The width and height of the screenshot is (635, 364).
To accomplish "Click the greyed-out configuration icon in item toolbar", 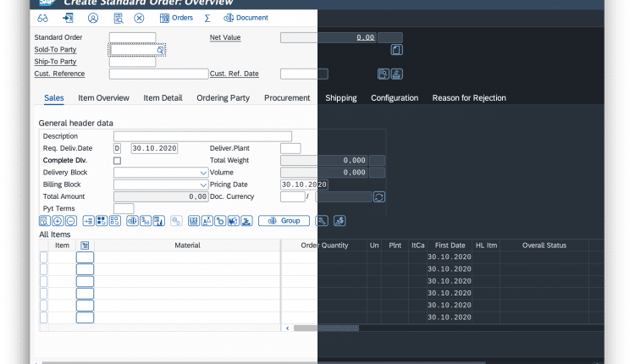I will click(x=176, y=221).
